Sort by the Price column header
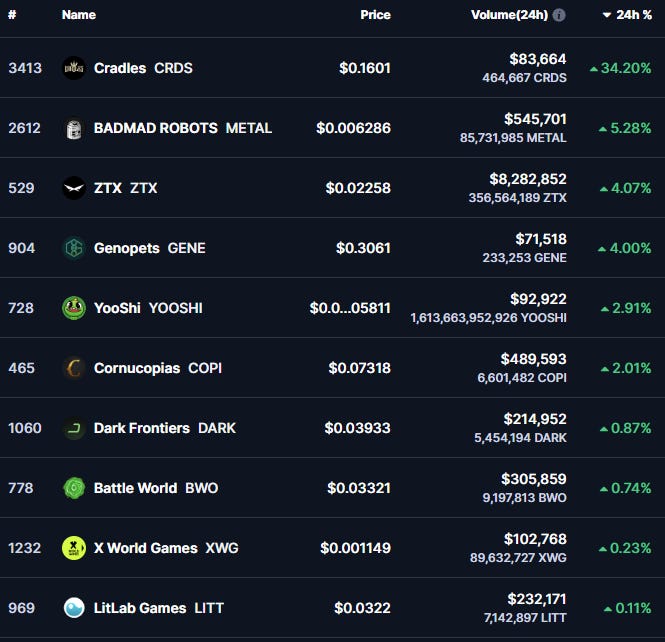665x642 pixels. [375, 15]
